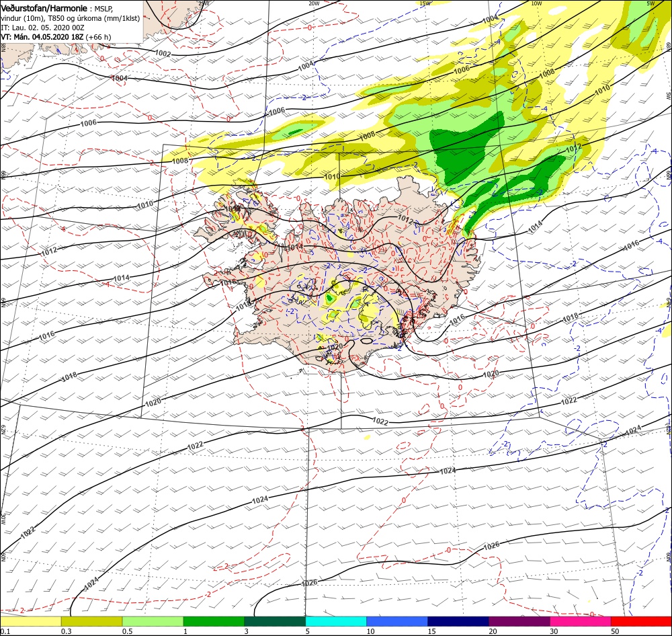This screenshot has width=672, height=636.
Task: Click the 'Veðurstofan/Harmonie' title text
Action: [44, 8]
